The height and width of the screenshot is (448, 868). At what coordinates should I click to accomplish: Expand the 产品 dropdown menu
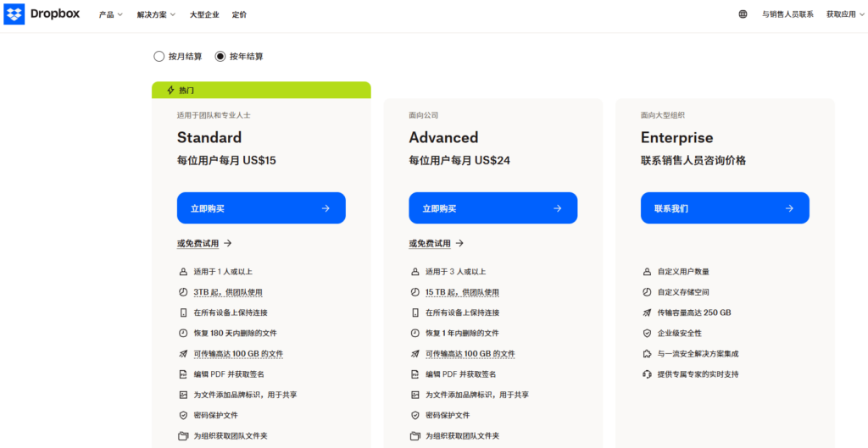coord(111,15)
